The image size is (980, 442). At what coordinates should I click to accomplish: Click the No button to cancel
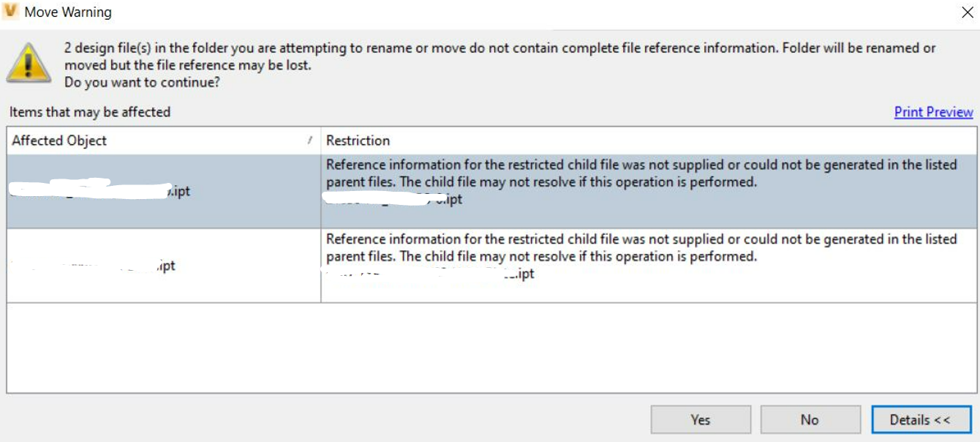(810, 420)
